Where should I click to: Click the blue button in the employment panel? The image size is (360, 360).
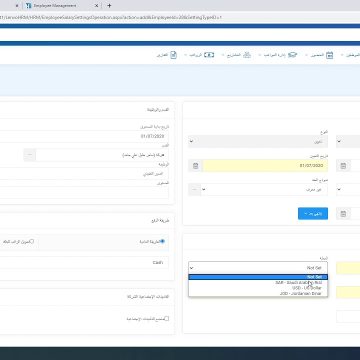(313, 214)
